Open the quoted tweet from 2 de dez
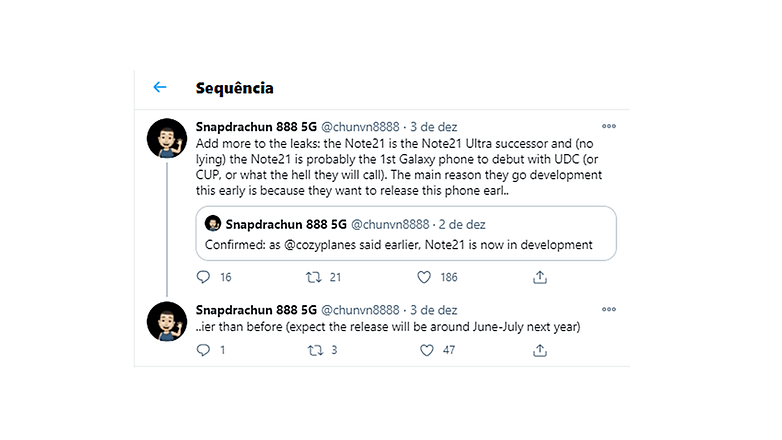The height and width of the screenshot is (440, 782). coord(406,233)
